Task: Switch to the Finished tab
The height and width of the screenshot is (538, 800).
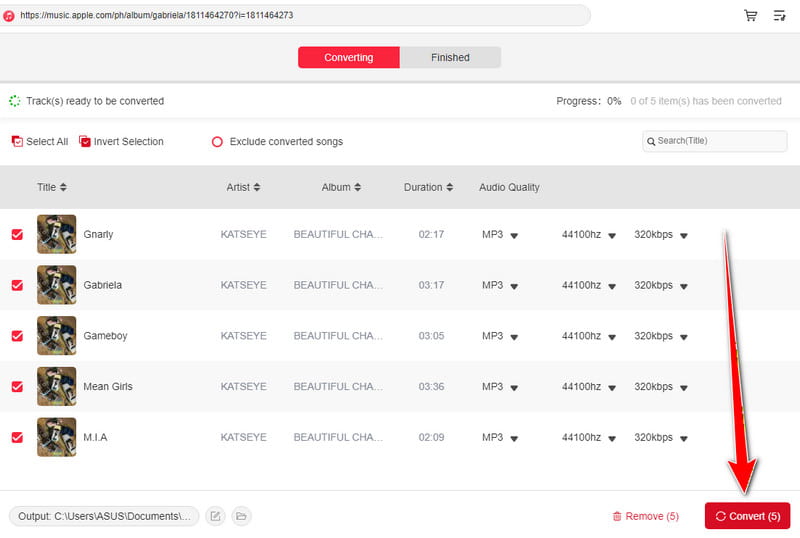Action: pos(450,58)
